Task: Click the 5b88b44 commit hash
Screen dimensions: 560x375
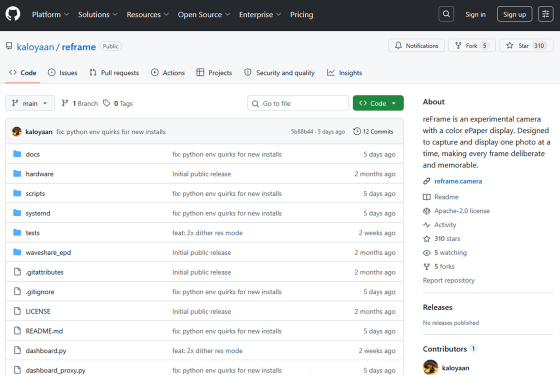Action: [302, 131]
